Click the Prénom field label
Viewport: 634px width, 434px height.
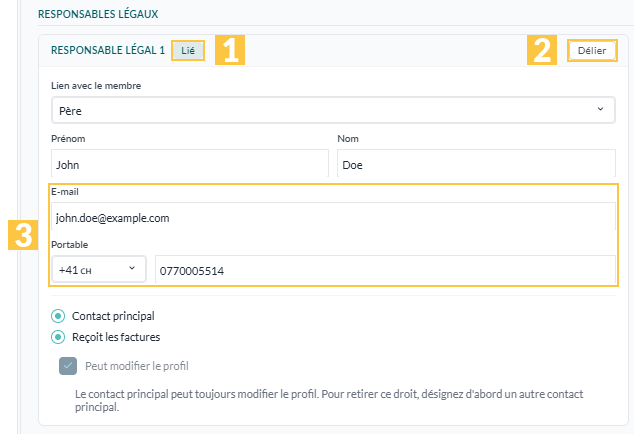[68, 139]
